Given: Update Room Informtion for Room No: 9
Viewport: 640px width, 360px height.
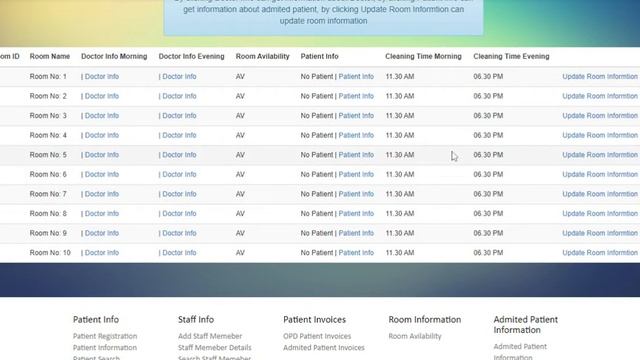Looking at the screenshot, I should pyautogui.click(x=600, y=233).
